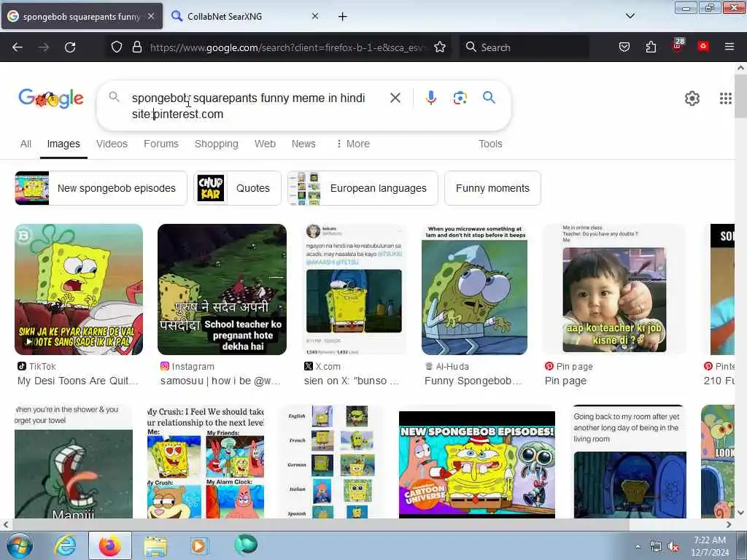Reload the page with the refresh icon
This screenshot has width=747, height=560.
coord(70,47)
